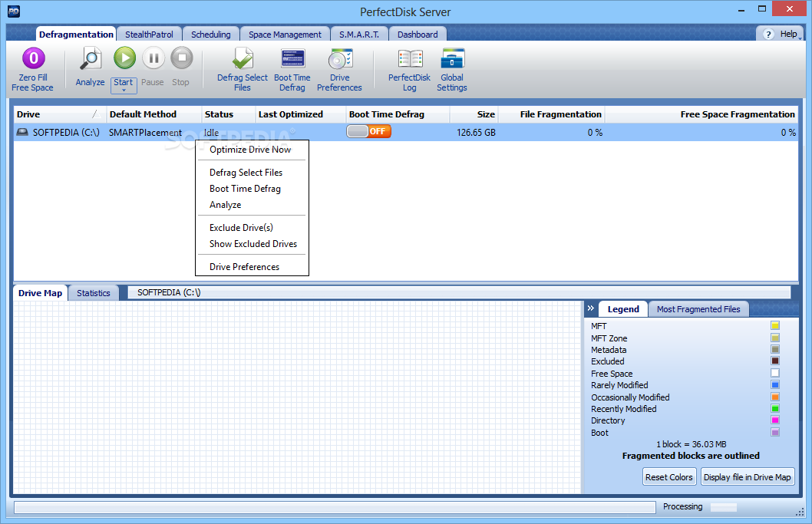Open the Space Management tab
Viewport: 812px width, 524px height.
(x=285, y=35)
